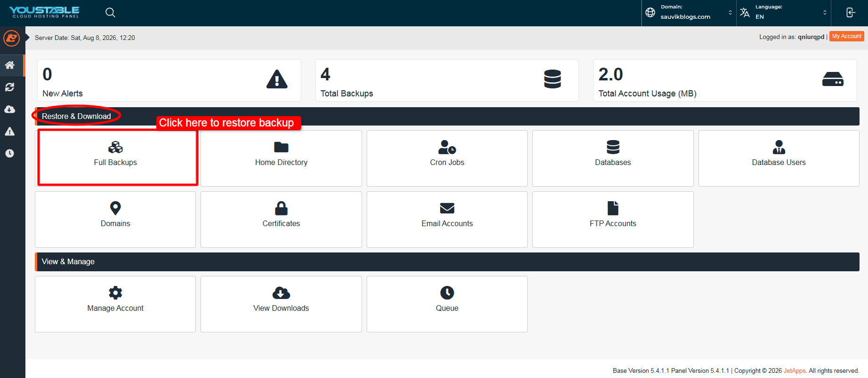The width and height of the screenshot is (868, 378).
Task: Open Certificates lock tile
Action: (x=281, y=220)
